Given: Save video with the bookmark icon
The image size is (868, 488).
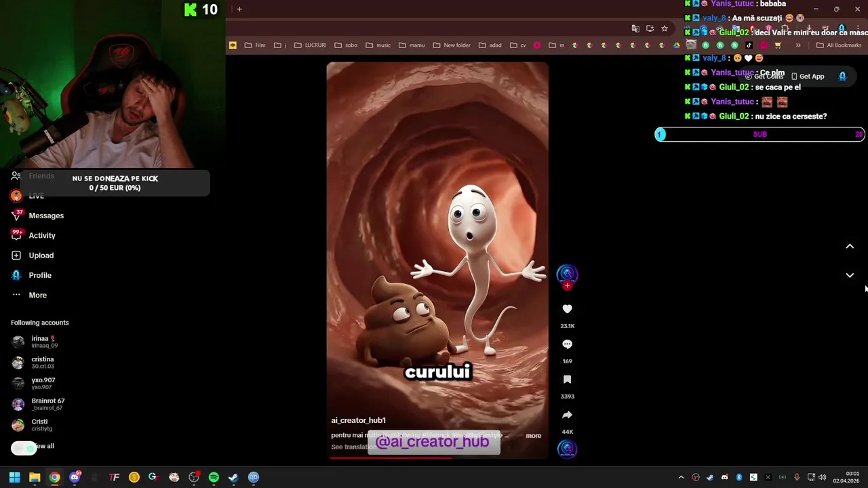Looking at the screenshot, I should click(x=567, y=380).
